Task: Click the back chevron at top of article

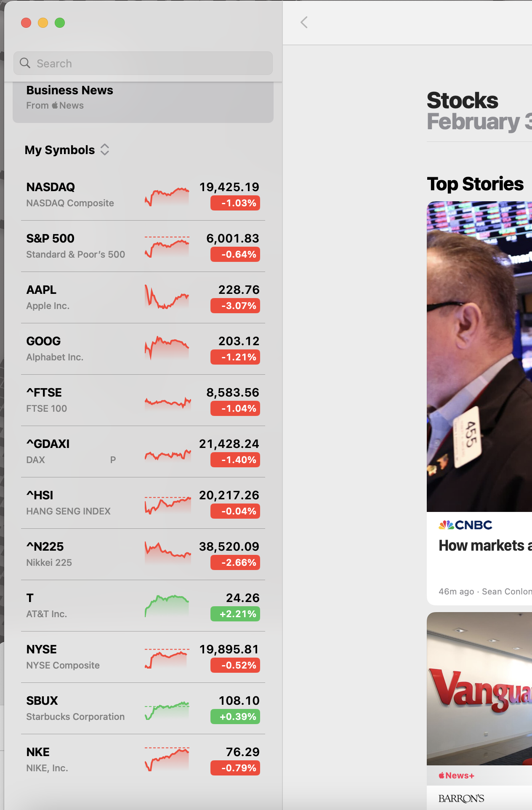Action: click(304, 23)
